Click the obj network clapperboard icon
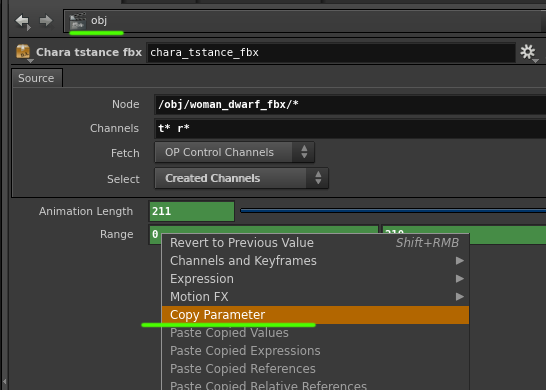Screen dimensions: 546x390 click(77, 21)
